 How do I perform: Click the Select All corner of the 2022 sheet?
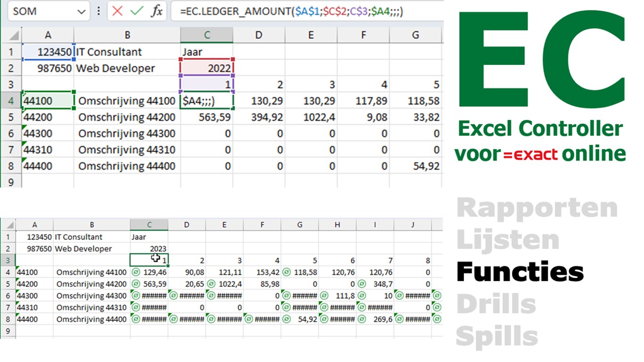[11, 35]
